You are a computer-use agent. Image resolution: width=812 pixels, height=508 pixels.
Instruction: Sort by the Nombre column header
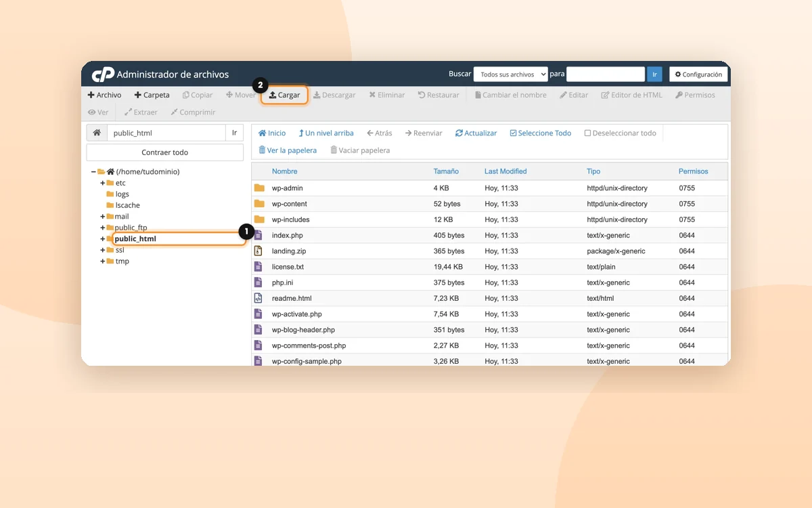(285, 171)
